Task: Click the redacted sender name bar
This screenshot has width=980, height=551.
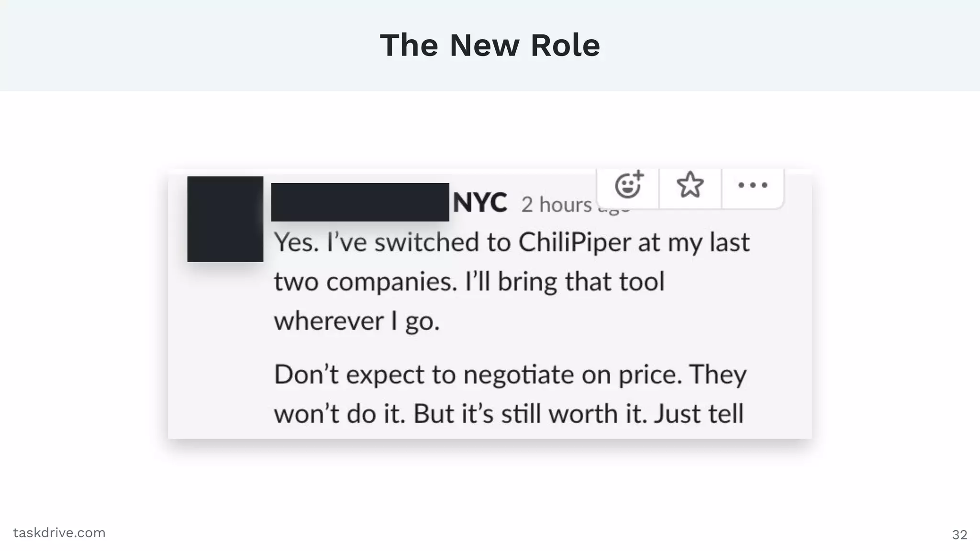Action: coord(360,202)
